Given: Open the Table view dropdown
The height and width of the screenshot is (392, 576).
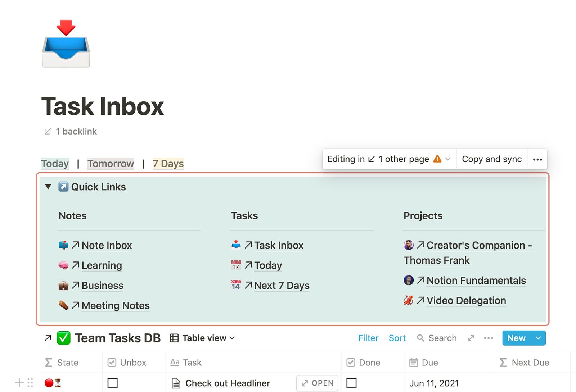Looking at the screenshot, I should coord(202,338).
